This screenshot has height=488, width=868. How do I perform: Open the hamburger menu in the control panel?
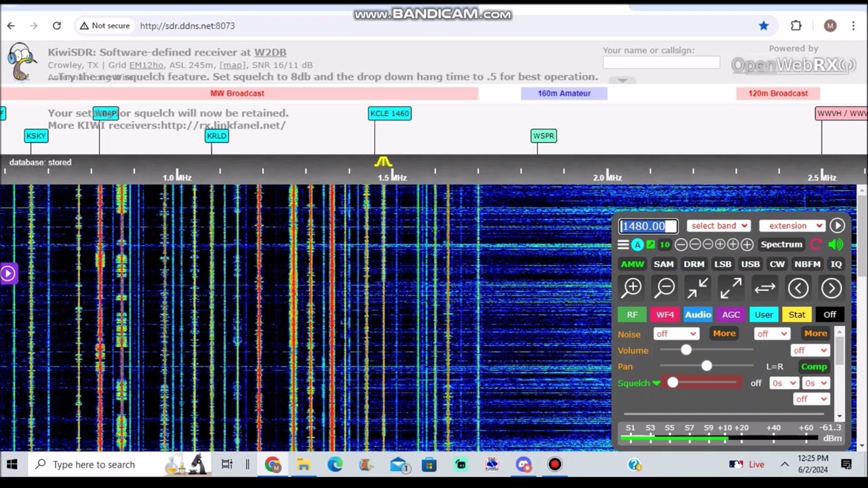pos(623,245)
